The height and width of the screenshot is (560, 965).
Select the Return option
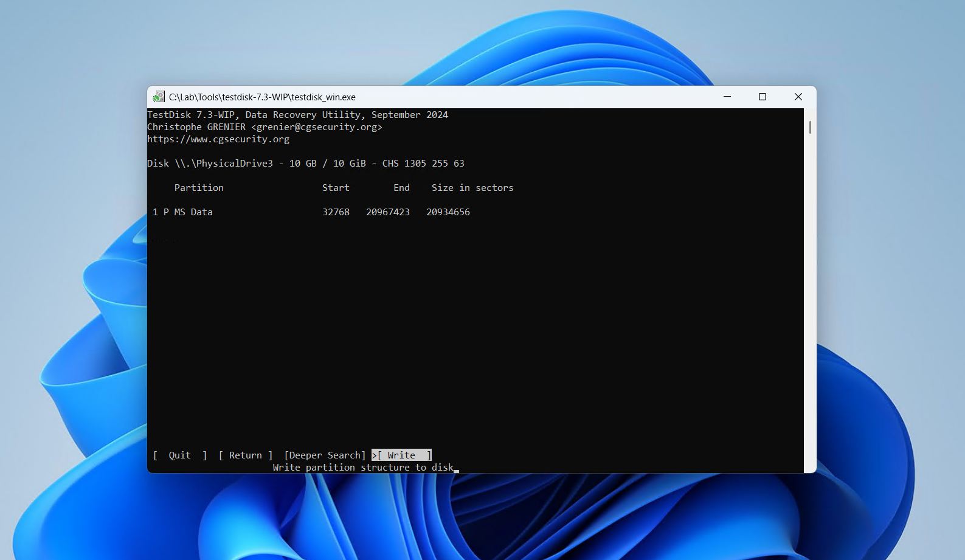coord(246,455)
